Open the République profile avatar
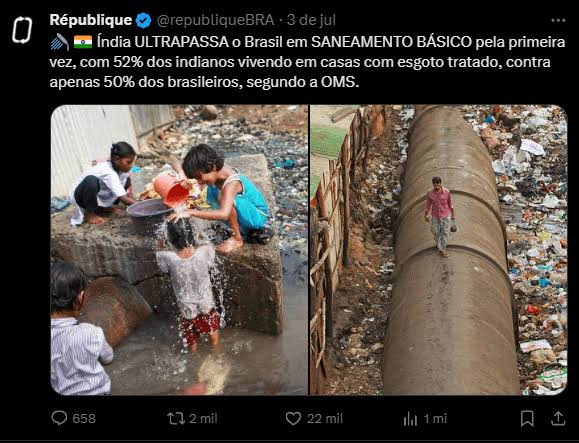Image resolution: width=579 pixels, height=443 pixels. (x=22, y=30)
